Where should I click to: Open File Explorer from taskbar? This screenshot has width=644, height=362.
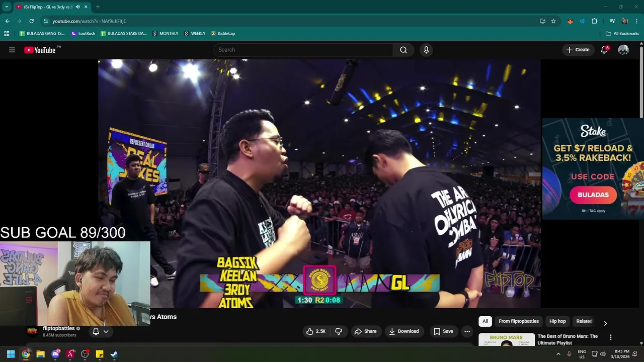click(x=40, y=354)
